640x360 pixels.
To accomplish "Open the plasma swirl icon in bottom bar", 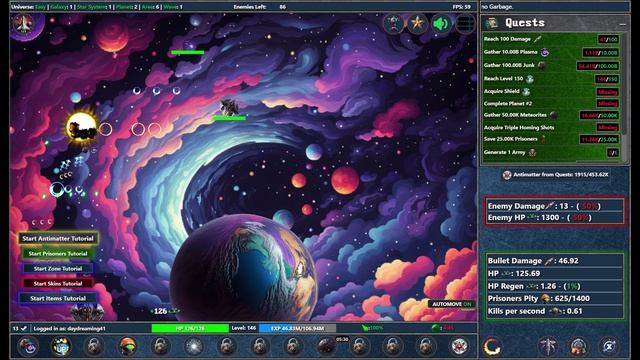I will tap(28, 346).
